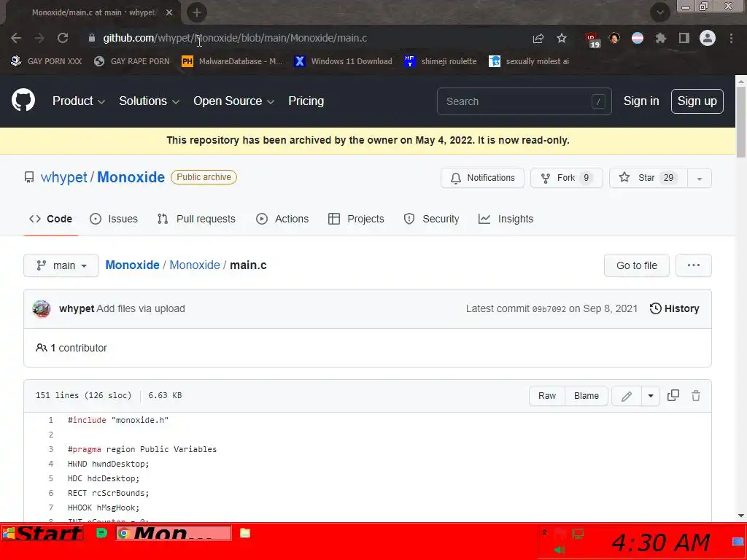Click the page vertical scrollbar thumb
Viewport: 747px width, 560px height.
[741, 122]
